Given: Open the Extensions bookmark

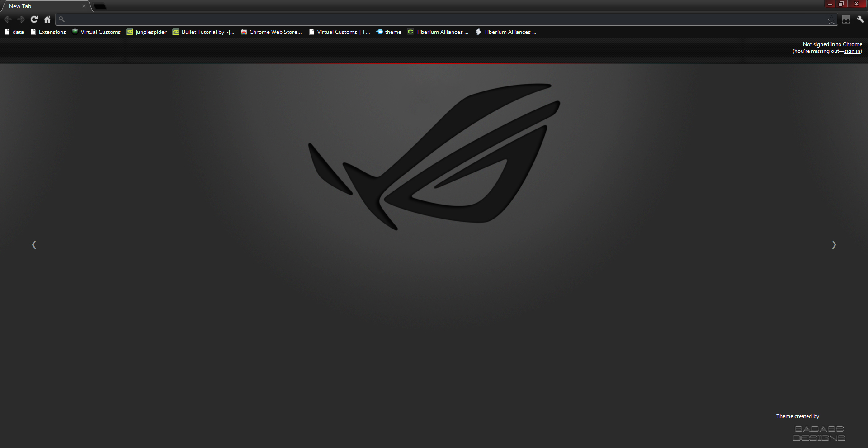Looking at the screenshot, I should click(48, 32).
